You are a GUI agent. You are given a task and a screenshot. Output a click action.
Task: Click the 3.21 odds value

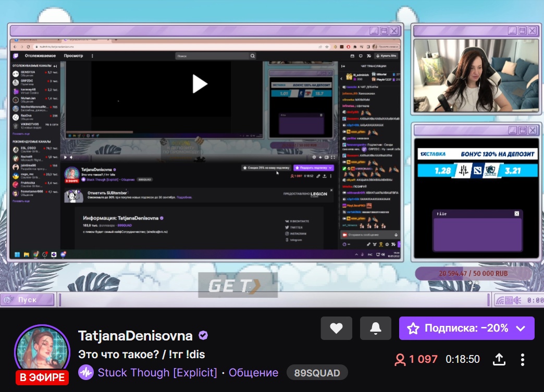click(x=513, y=171)
